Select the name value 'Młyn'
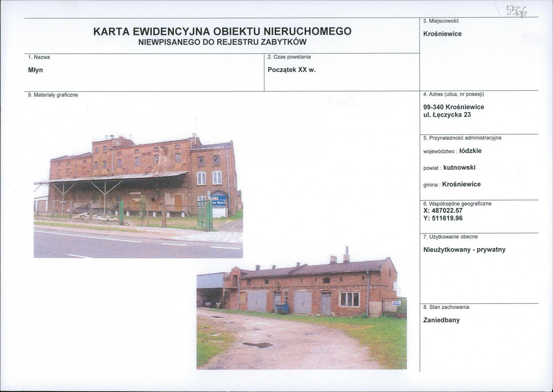The image size is (553, 392). (35, 70)
